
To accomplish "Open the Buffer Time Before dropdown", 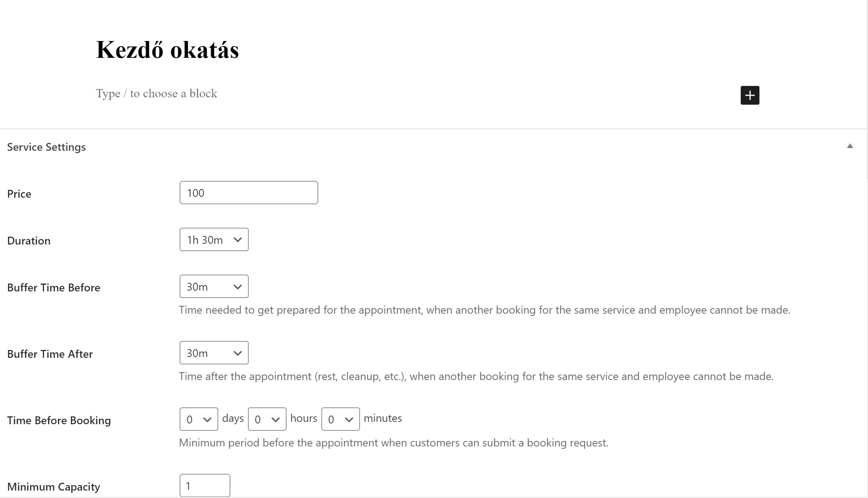I will (214, 286).
